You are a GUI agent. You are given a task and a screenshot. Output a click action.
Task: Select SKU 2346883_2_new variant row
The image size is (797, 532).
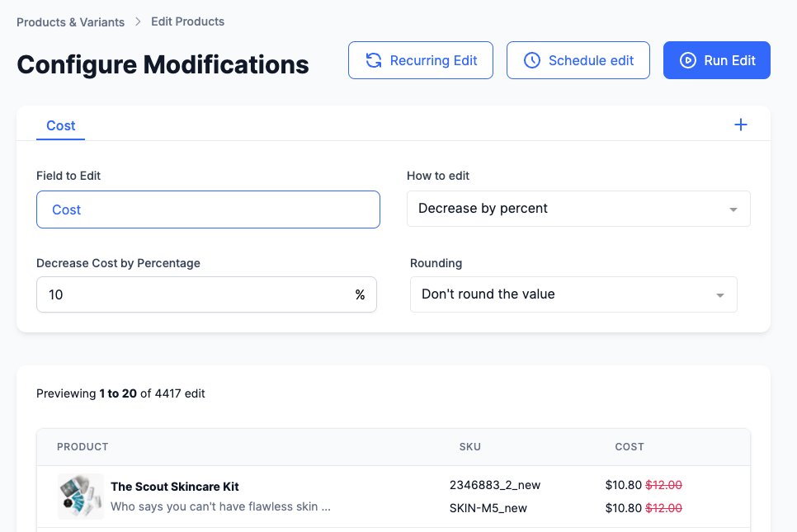click(x=495, y=485)
